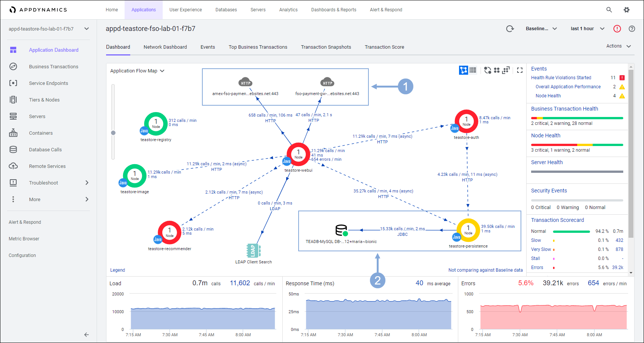Apply the circular layout to flow map
This screenshot has width=644, height=343.
pyautogui.click(x=487, y=70)
